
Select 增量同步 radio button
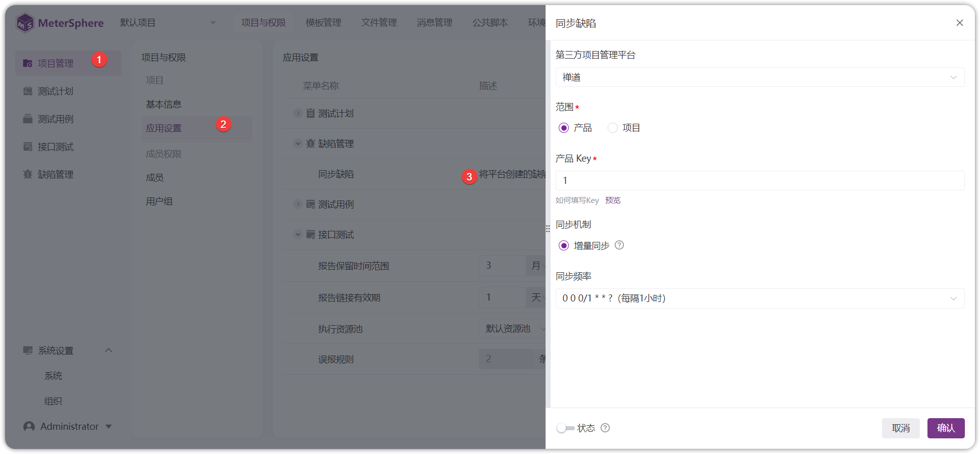point(564,245)
